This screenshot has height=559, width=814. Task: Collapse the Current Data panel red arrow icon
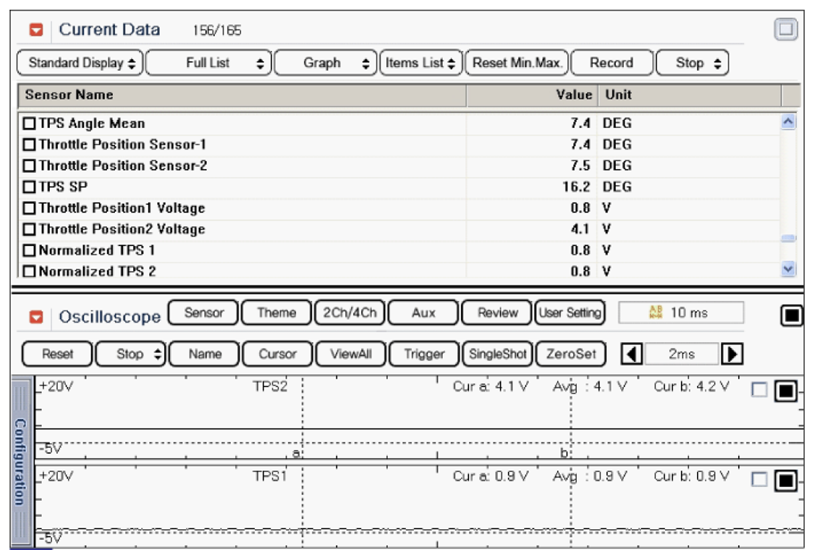pyautogui.click(x=38, y=30)
